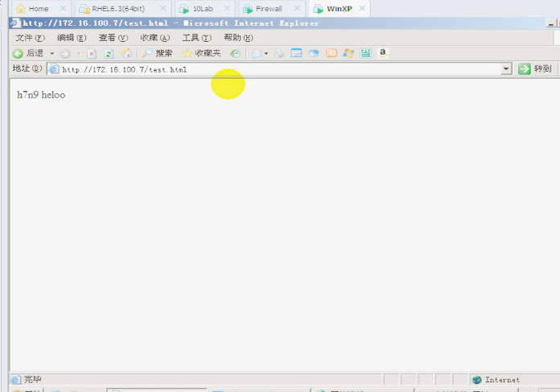Click the Internet zone indicator in status bar
The width and height of the screenshot is (560, 392).
496,380
